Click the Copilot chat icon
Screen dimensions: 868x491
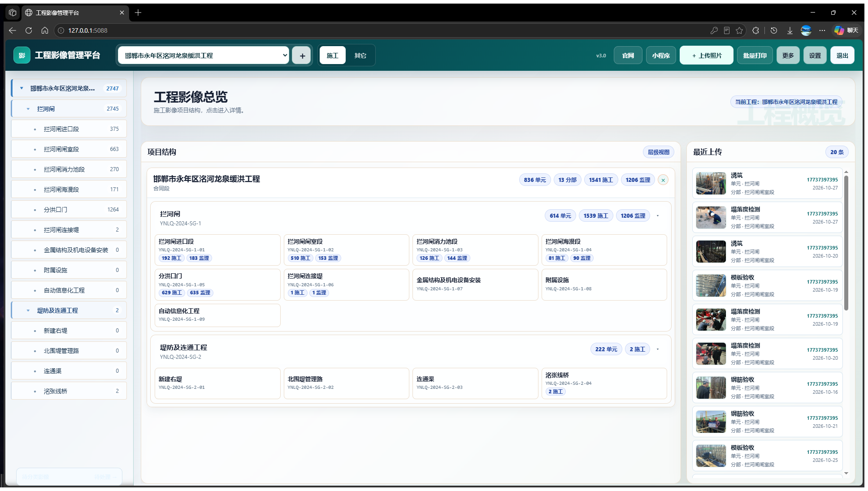tap(846, 30)
